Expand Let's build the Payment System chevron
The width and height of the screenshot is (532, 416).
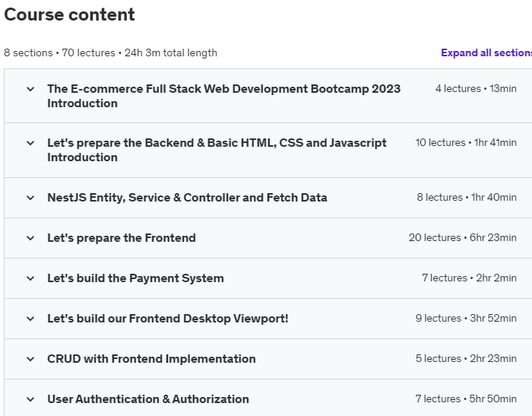30,278
